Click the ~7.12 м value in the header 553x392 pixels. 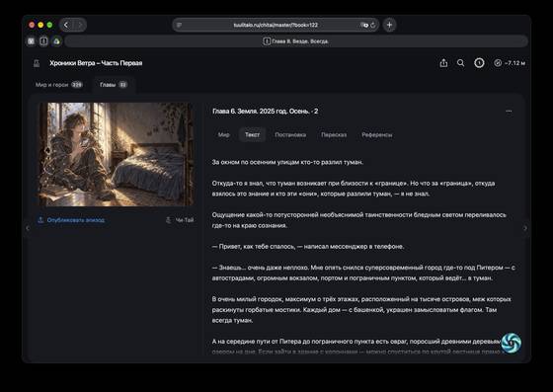coord(514,63)
